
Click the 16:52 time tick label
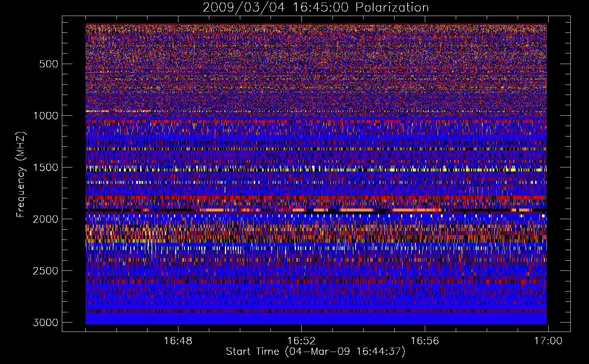tap(301, 341)
